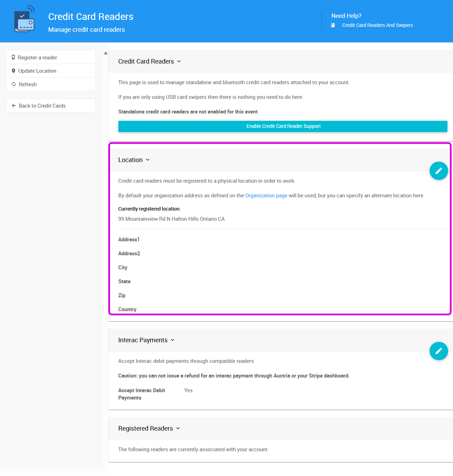This screenshot has width=453, height=476.
Task: Collapse the sidebar with the small triangle arrow
Action: click(x=105, y=53)
